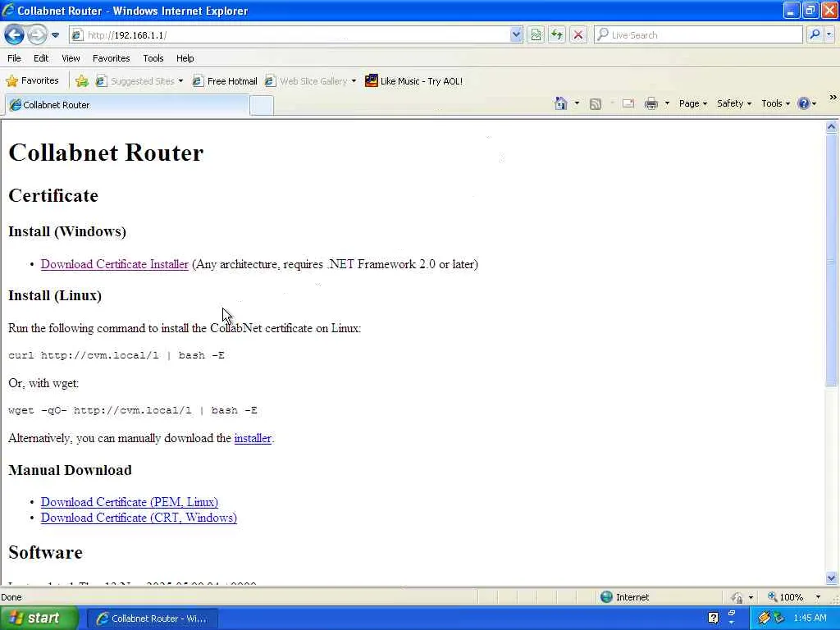The height and width of the screenshot is (630, 840).
Task: Open Like Music - Try AOL! favorite
Action: coord(413,81)
